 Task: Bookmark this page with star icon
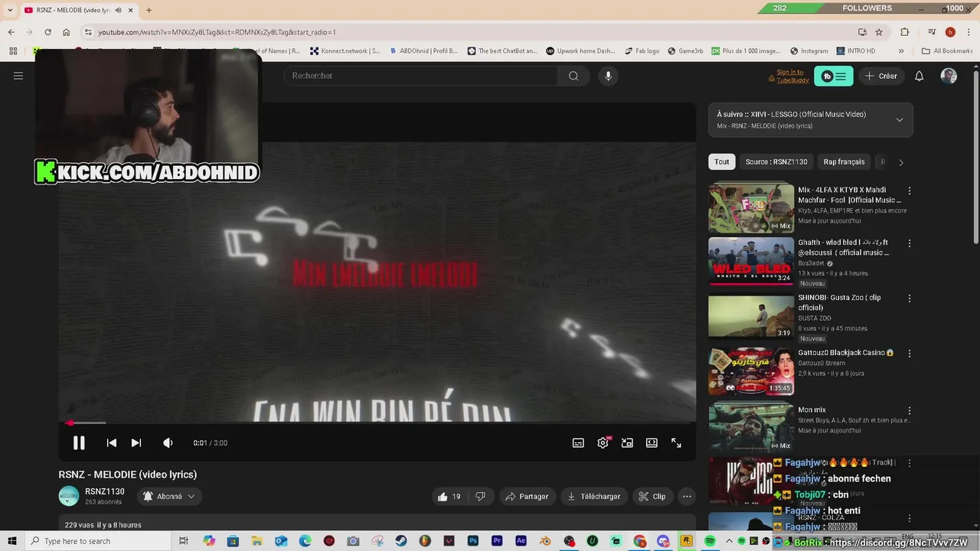click(879, 32)
